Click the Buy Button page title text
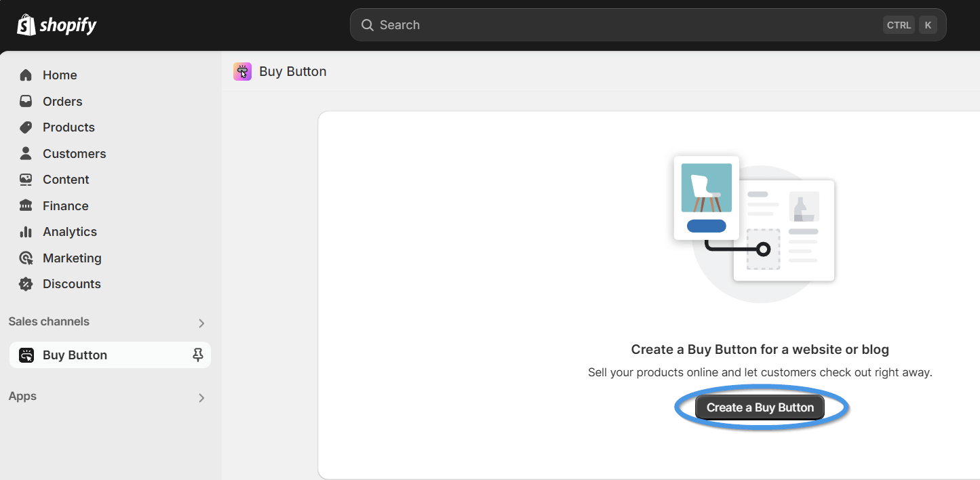 293,72
